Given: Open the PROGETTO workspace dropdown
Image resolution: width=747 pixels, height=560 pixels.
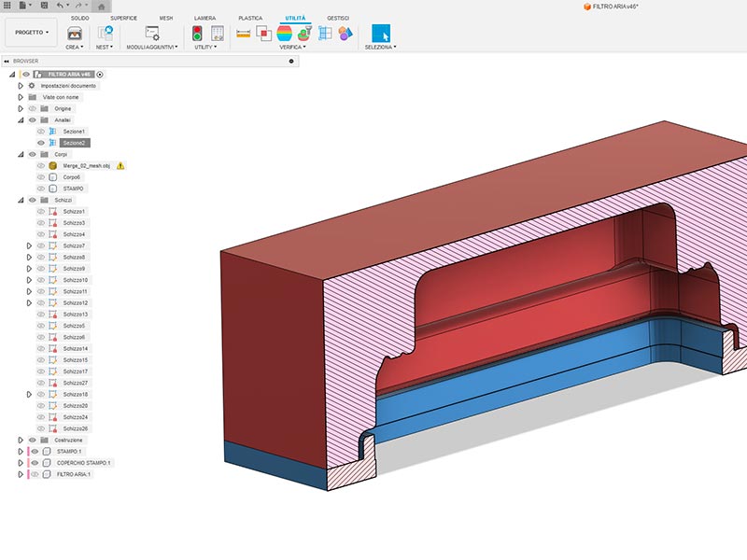Looking at the screenshot, I should pos(32,32).
